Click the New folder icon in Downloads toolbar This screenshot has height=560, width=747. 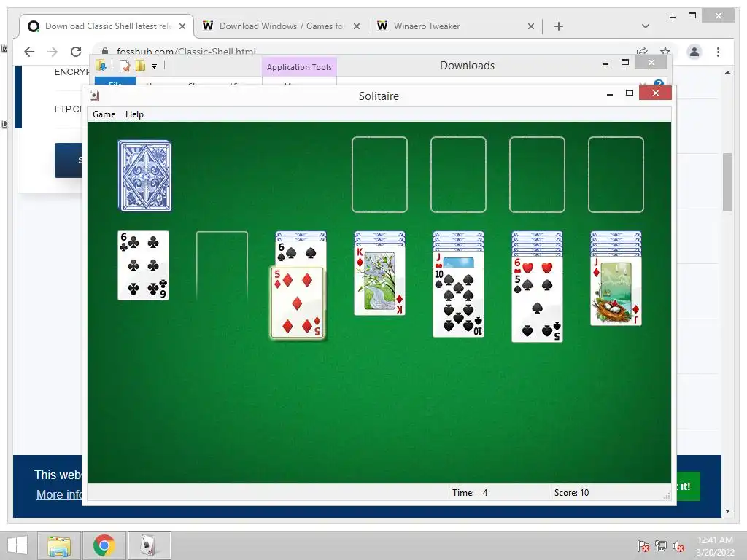(x=140, y=66)
